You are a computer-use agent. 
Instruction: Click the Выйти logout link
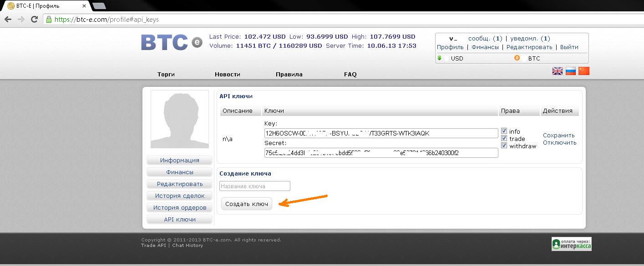click(x=569, y=47)
